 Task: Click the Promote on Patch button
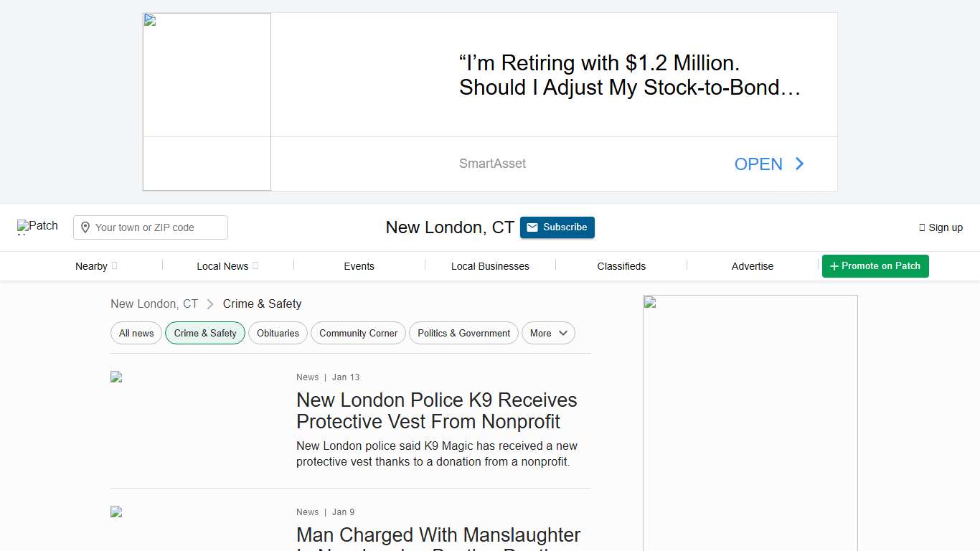pos(875,266)
